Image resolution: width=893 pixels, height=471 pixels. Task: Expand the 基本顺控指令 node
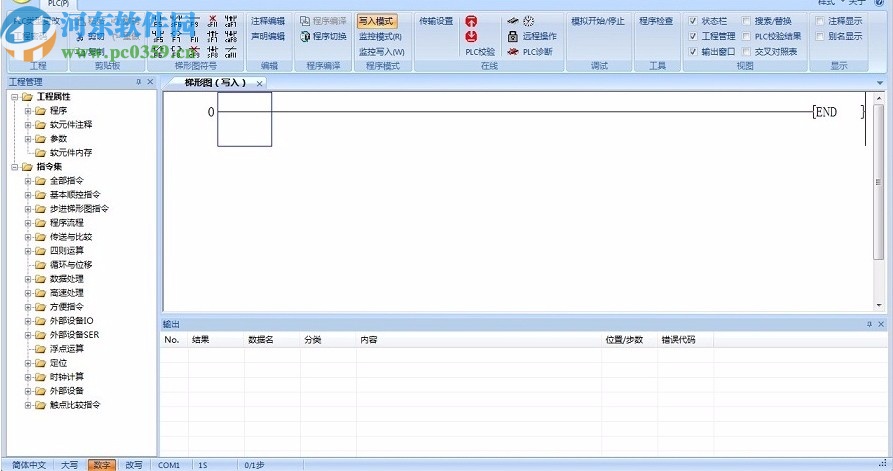pyautogui.click(x=28, y=195)
